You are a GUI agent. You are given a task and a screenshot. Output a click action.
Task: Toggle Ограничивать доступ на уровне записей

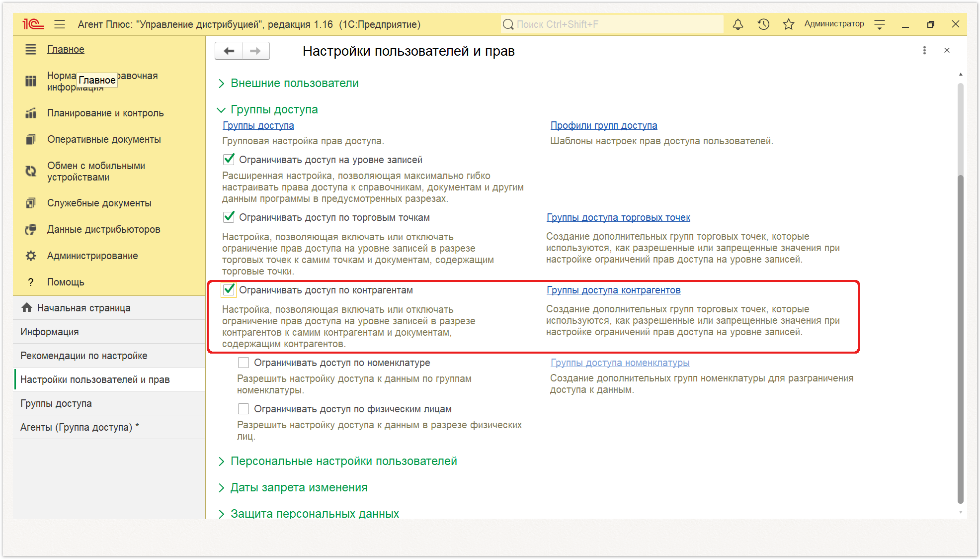point(229,159)
